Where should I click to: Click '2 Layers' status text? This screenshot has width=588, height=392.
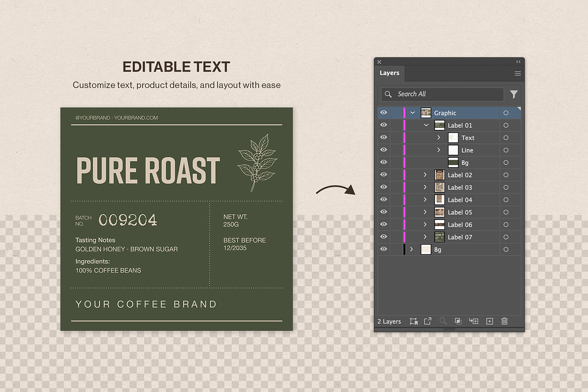point(389,321)
